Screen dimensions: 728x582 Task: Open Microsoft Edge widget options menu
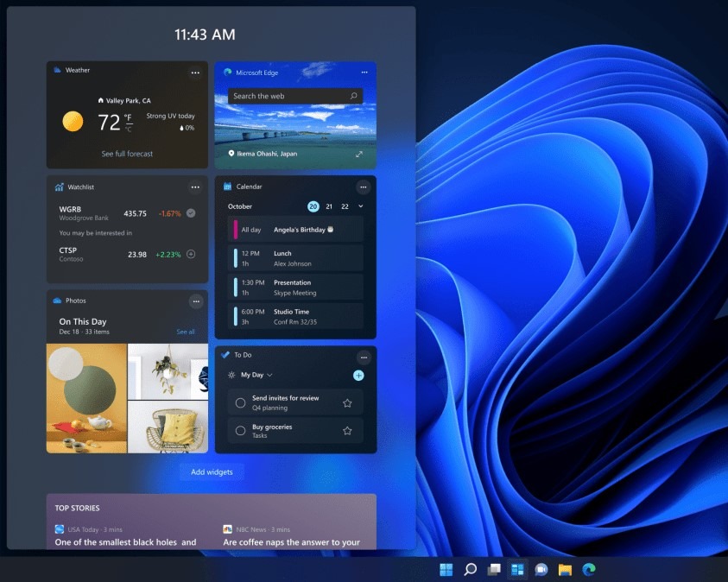point(364,72)
